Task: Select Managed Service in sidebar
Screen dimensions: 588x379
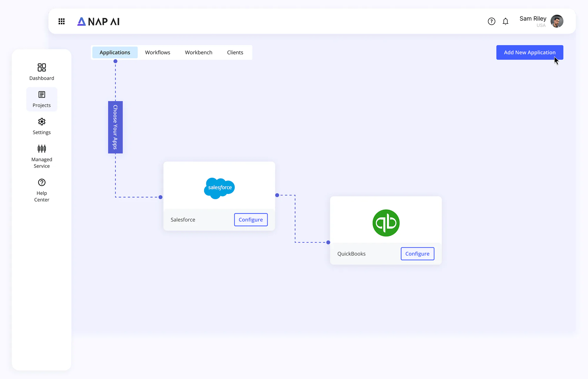Action: tap(42, 157)
